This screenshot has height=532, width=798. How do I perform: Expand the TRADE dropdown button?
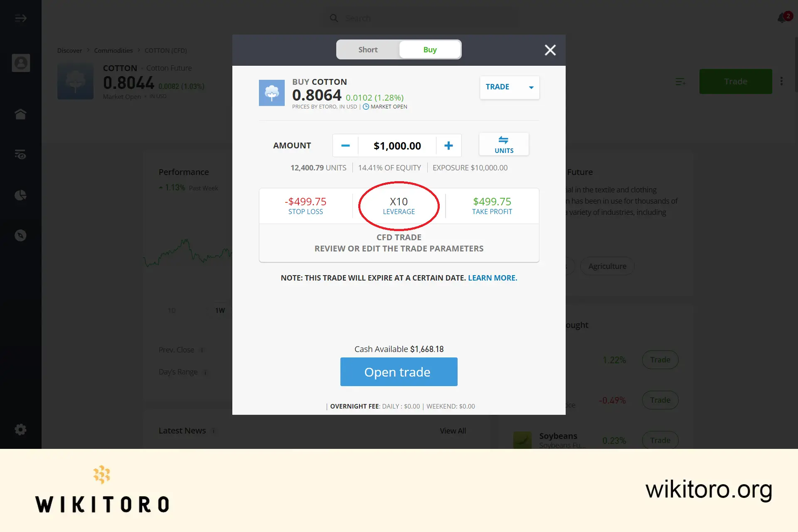coord(531,87)
